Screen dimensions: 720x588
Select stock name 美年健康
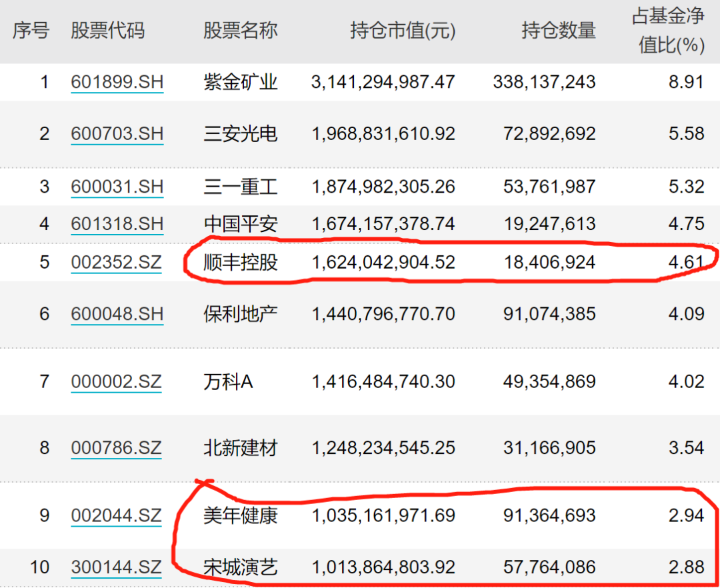[x=241, y=515]
